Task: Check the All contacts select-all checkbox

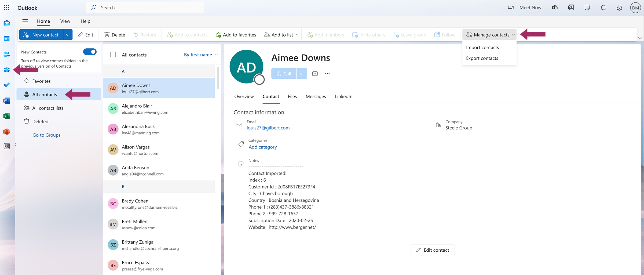Action: point(113,55)
